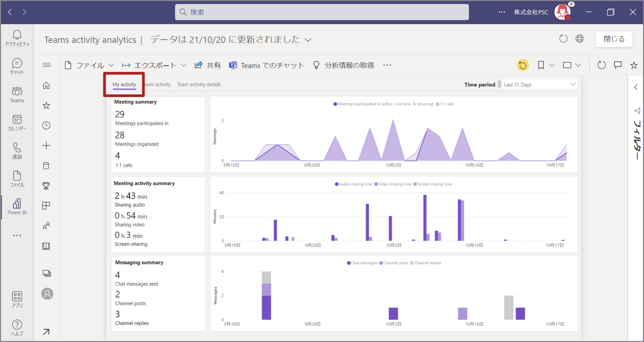The width and height of the screenshot is (644, 342).
Task: Expand the filter (フィルター) pane arrow
Action: tap(636, 88)
